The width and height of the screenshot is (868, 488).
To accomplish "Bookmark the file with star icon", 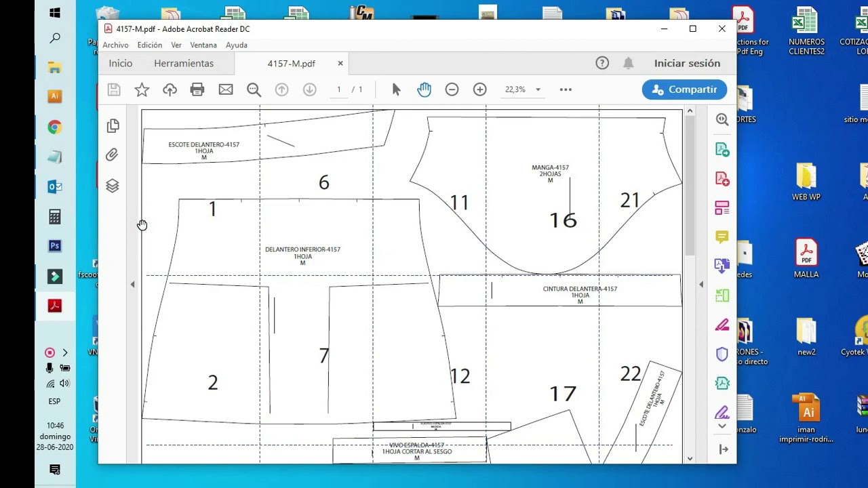I will pyautogui.click(x=142, y=89).
